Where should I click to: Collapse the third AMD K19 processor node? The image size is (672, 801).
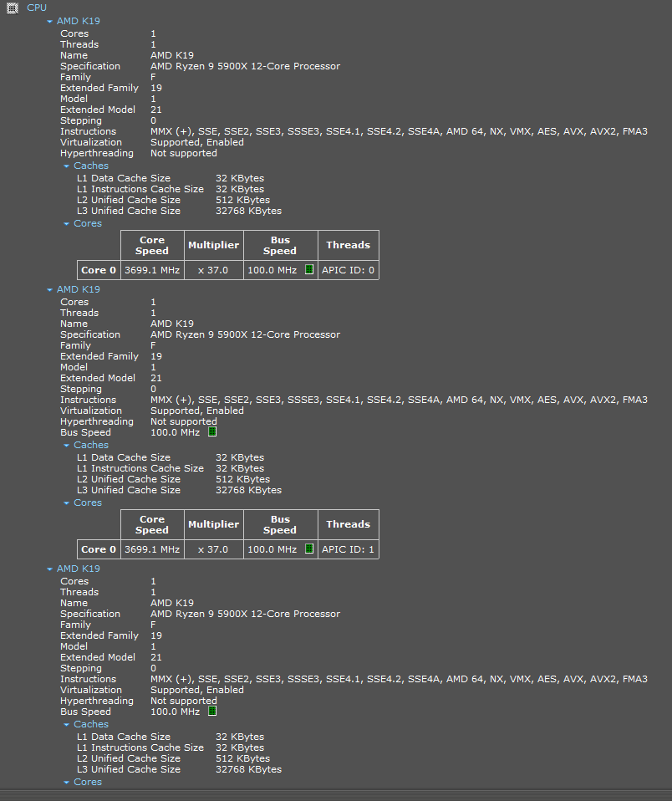(49, 569)
